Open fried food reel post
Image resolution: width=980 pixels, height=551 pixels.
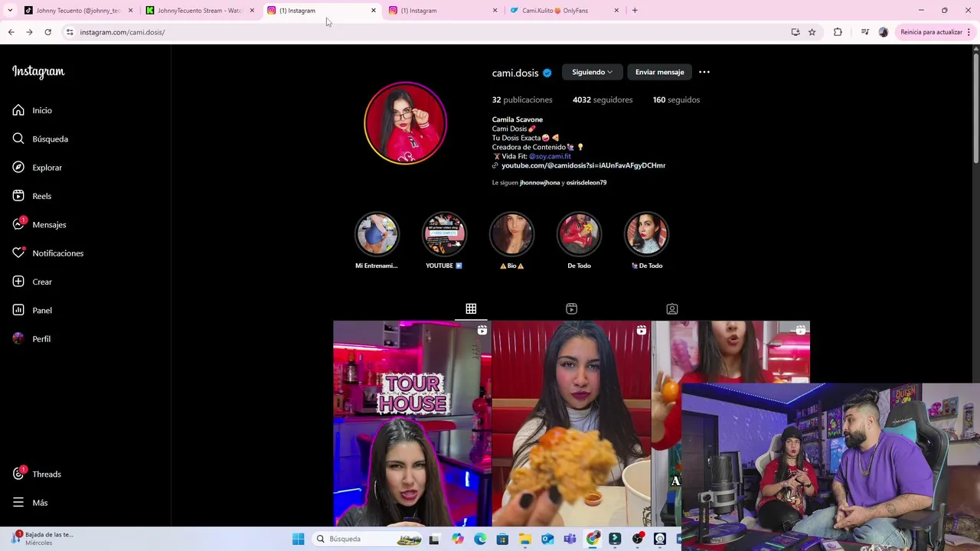(x=571, y=424)
